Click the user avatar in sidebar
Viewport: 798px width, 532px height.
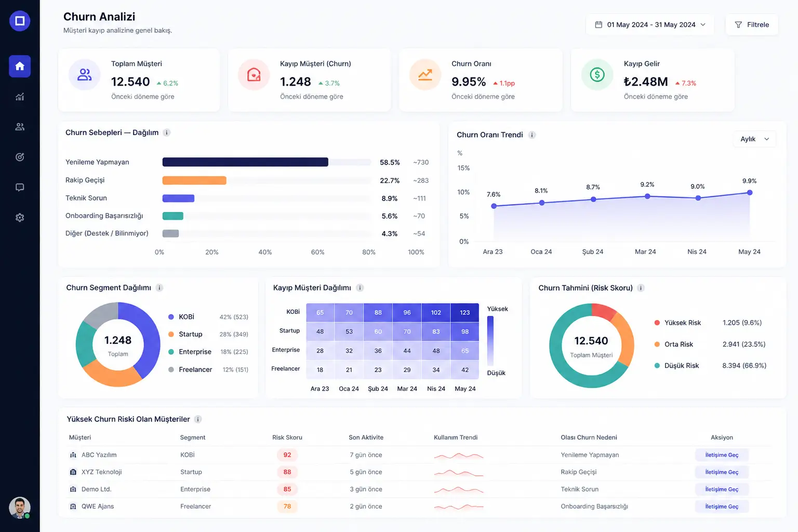20,508
